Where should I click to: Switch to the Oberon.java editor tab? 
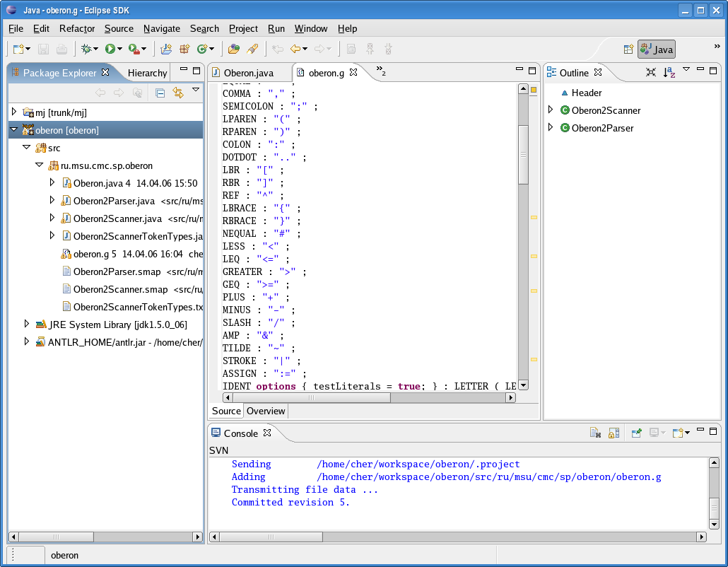(x=249, y=73)
